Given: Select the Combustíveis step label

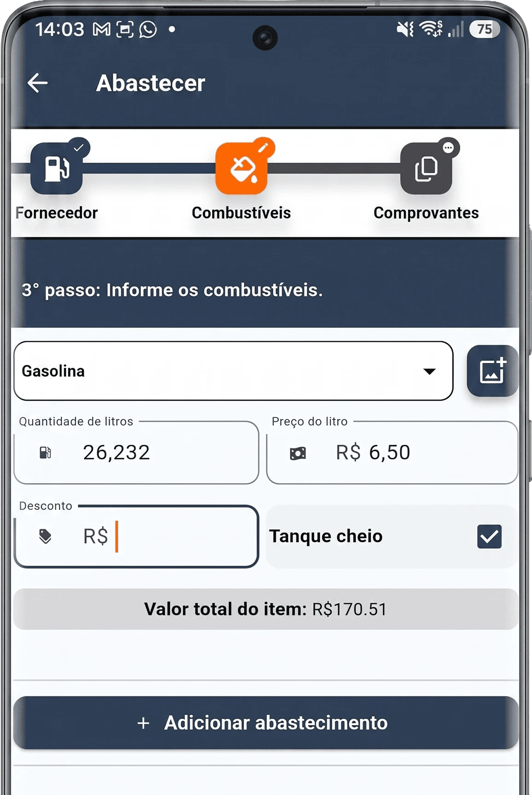Looking at the screenshot, I should pos(241,213).
